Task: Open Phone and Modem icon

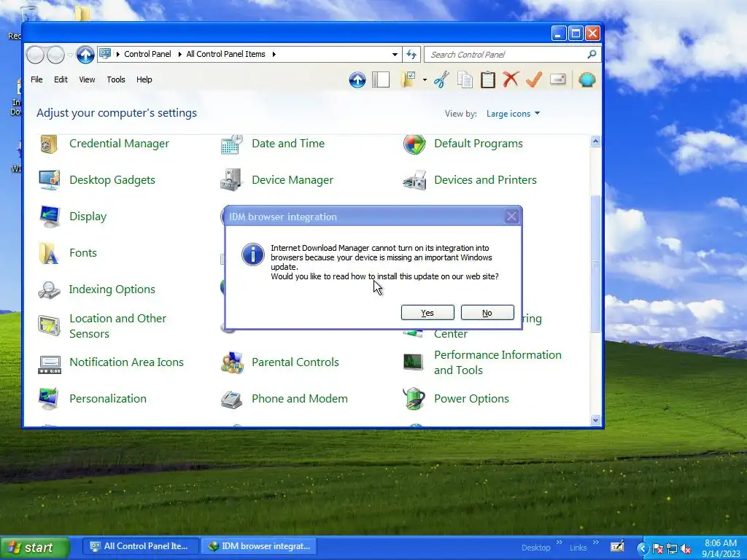Action: (231, 399)
